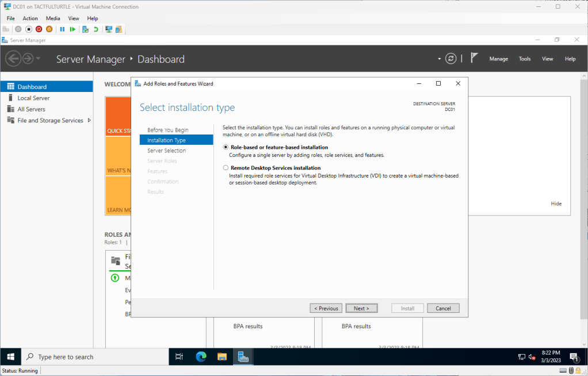Open the Action menu of VM Connection
Screen dimensions: 588x376
tap(30, 18)
